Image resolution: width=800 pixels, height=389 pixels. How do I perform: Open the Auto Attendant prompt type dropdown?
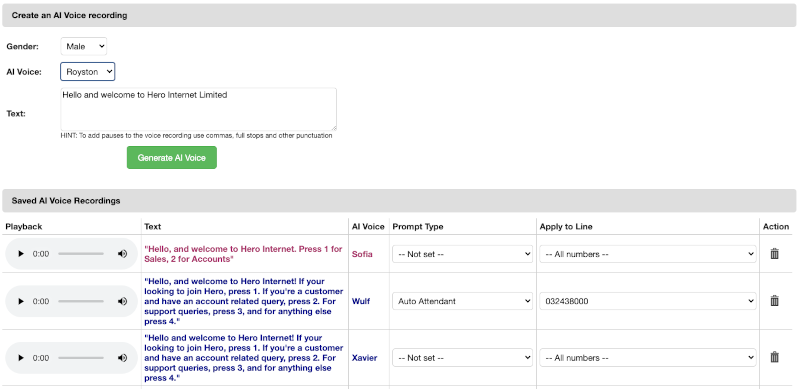click(462, 301)
